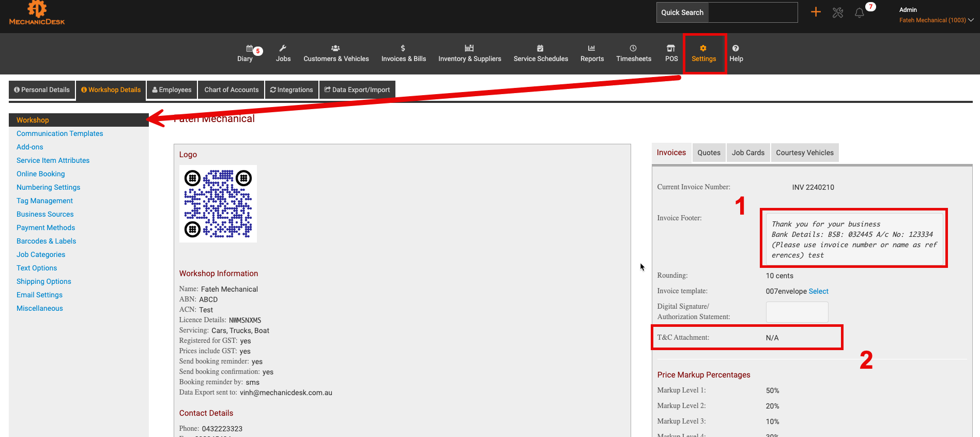Click the T&C Attachment N/A value
The image size is (980, 437).
coord(772,338)
